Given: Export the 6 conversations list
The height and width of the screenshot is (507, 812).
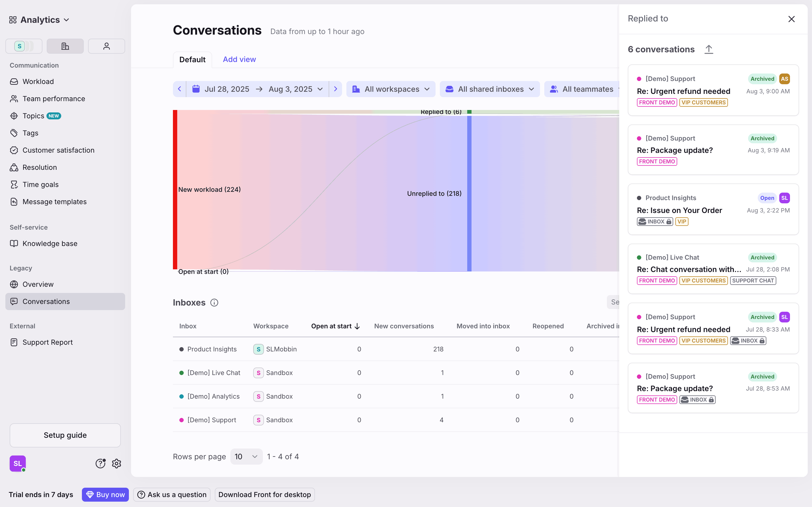Looking at the screenshot, I should (709, 49).
